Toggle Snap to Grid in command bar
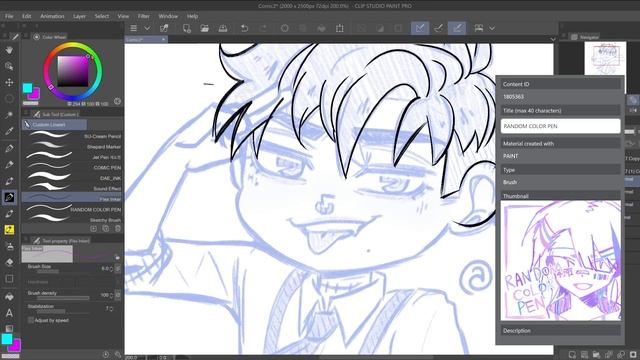This screenshot has height=360, width=640. tap(457, 28)
